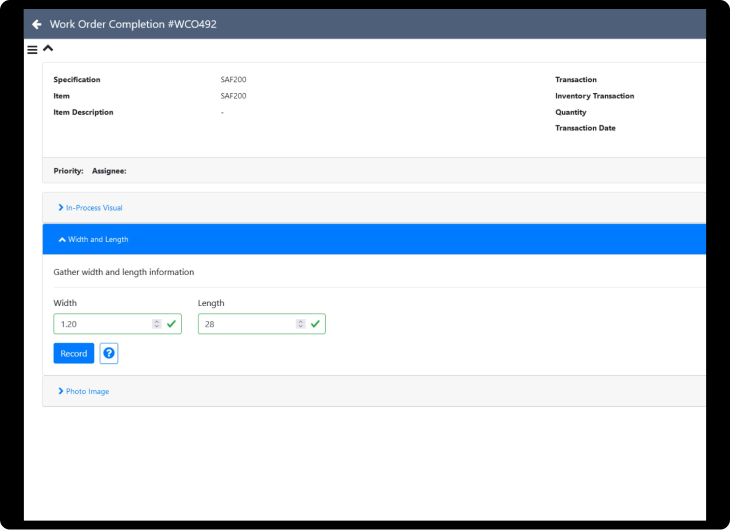Click into the Width input field

tap(117, 324)
